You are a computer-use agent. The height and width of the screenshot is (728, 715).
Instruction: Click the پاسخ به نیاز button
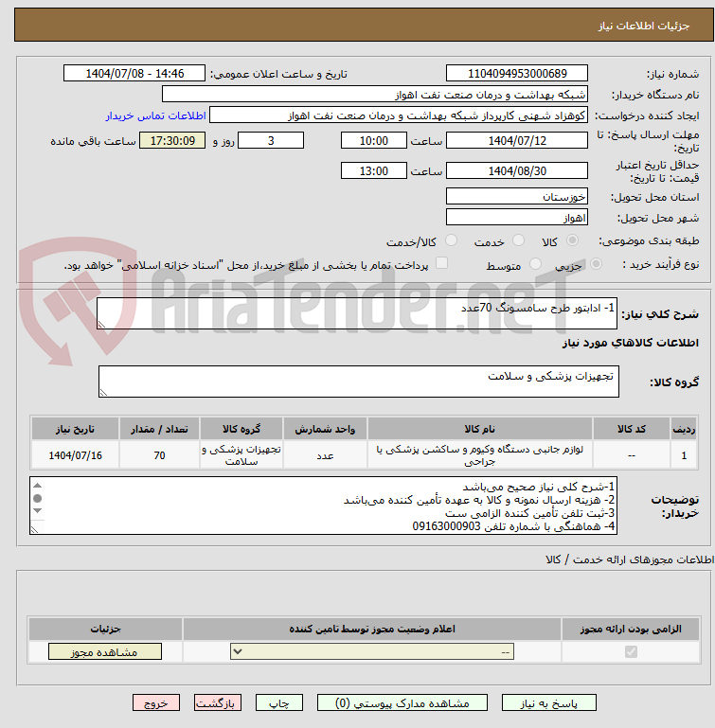pos(548,703)
